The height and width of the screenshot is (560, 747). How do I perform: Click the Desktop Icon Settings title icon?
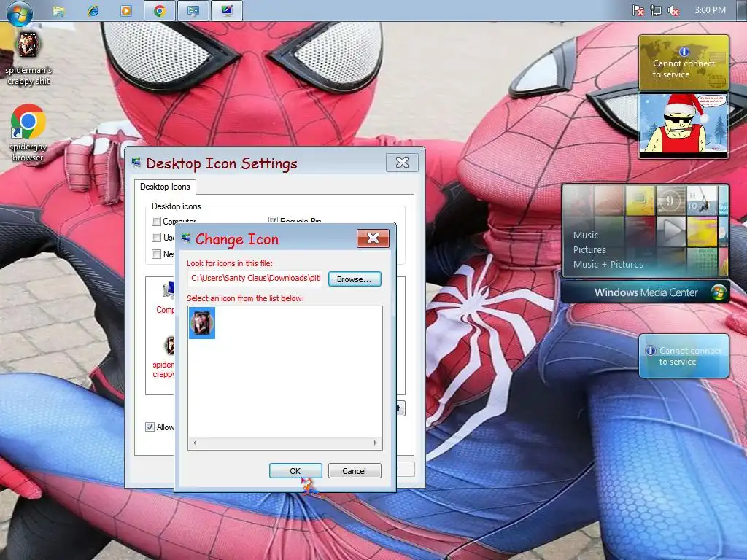click(x=136, y=163)
